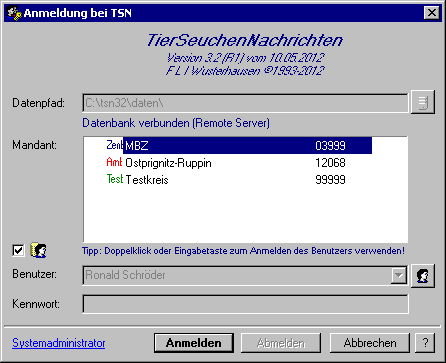
Task: Click the Tipp: Doppelklick hint text
Action: pyautogui.click(x=243, y=251)
